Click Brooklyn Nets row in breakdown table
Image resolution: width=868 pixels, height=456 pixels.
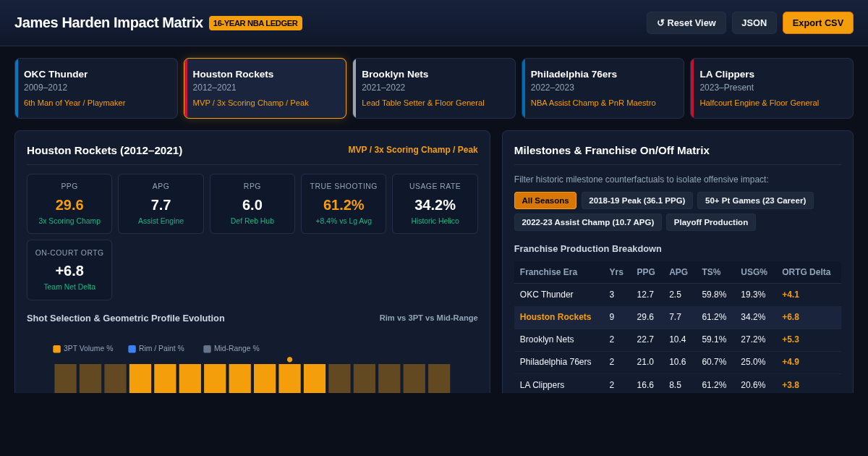(x=678, y=339)
